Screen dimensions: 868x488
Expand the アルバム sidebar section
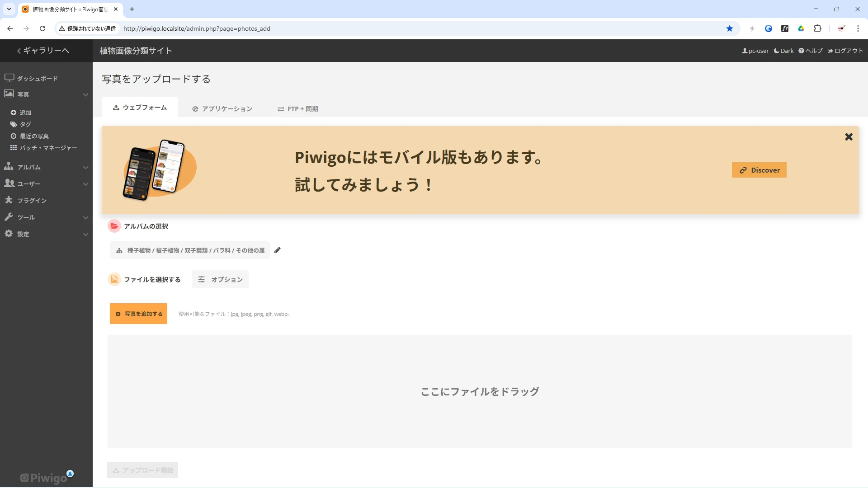pos(85,167)
